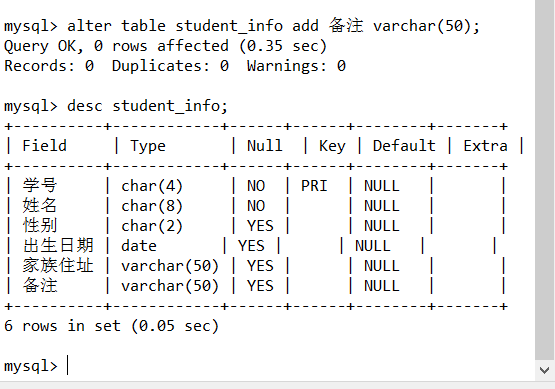
Task: Click the char(8) type of 姓名
Action: (x=152, y=206)
